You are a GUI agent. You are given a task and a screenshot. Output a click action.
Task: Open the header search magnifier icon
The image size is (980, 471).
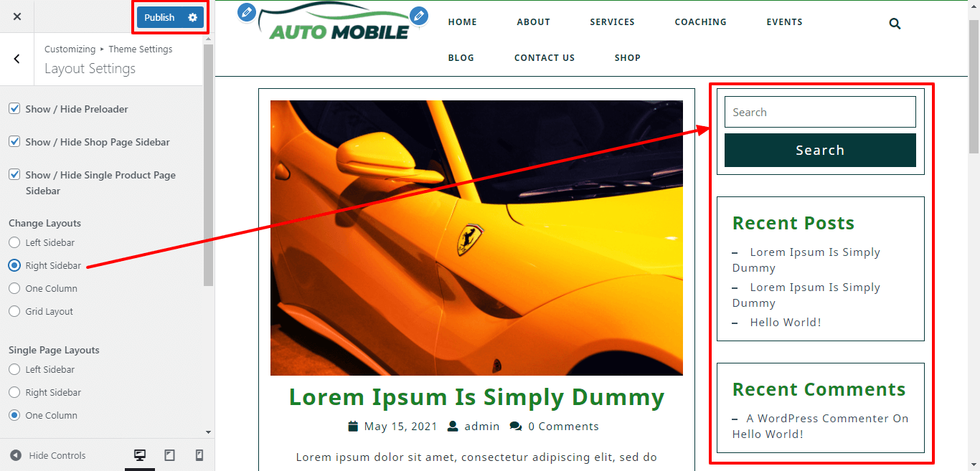click(895, 24)
